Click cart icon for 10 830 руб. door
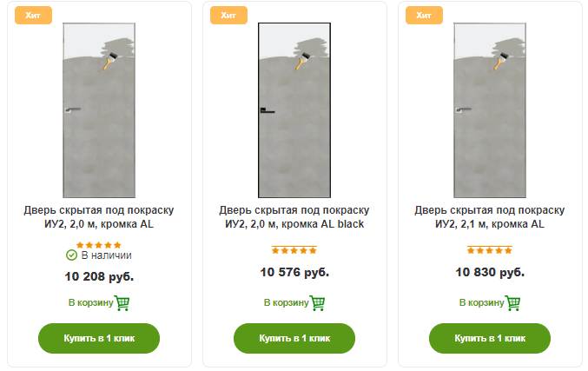Viewport: 588px width, 371px height. 513,303
